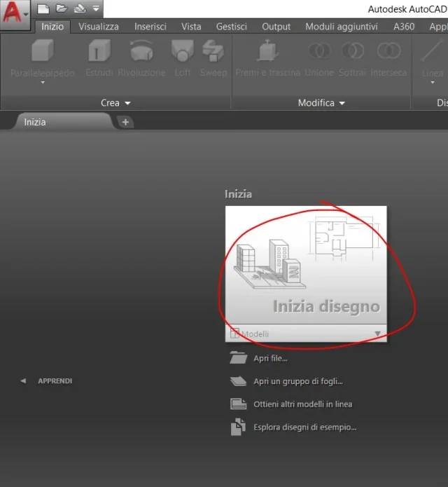Click the Inizia disegno thumbnail
This screenshot has width=448, height=487.
pyautogui.click(x=305, y=265)
